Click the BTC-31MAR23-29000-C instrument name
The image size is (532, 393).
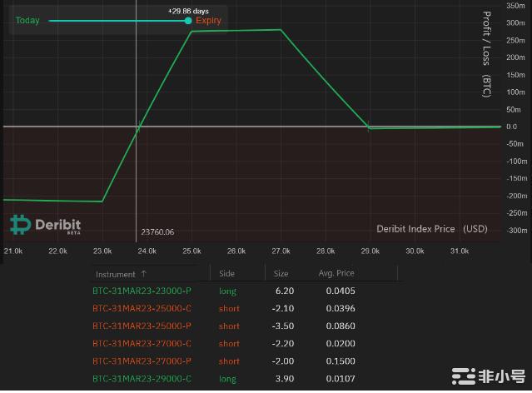pyautogui.click(x=142, y=379)
